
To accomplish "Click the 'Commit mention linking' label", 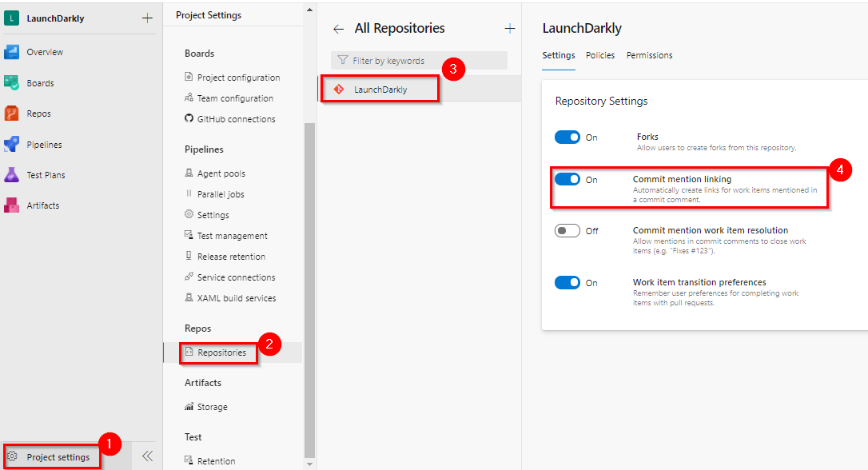I will tap(682, 179).
